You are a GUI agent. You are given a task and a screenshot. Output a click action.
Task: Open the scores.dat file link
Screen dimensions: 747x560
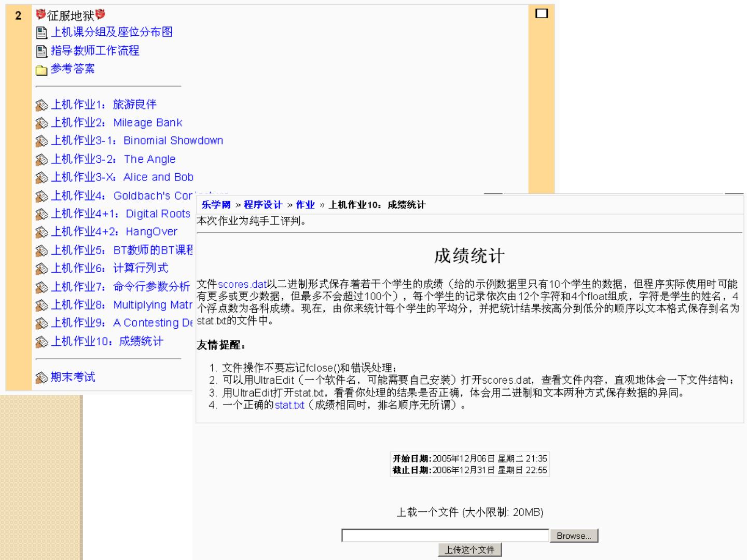(242, 284)
